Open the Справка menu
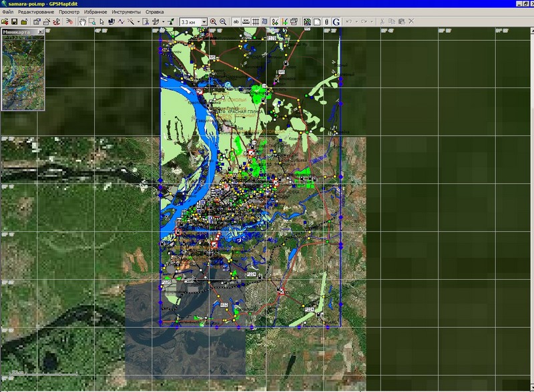Screen dimensions: 534x392 [x=155, y=12]
